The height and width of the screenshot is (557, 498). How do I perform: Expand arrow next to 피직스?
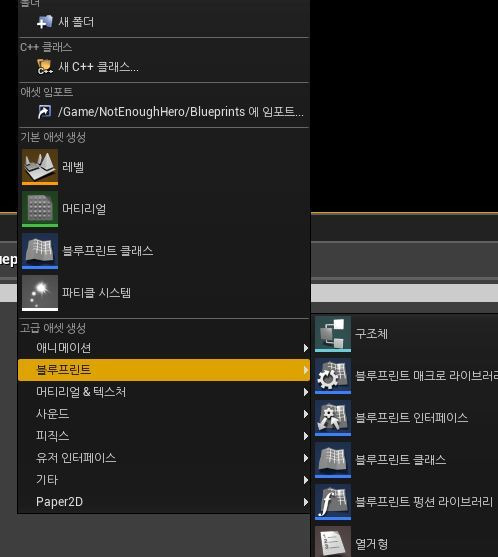(x=305, y=436)
